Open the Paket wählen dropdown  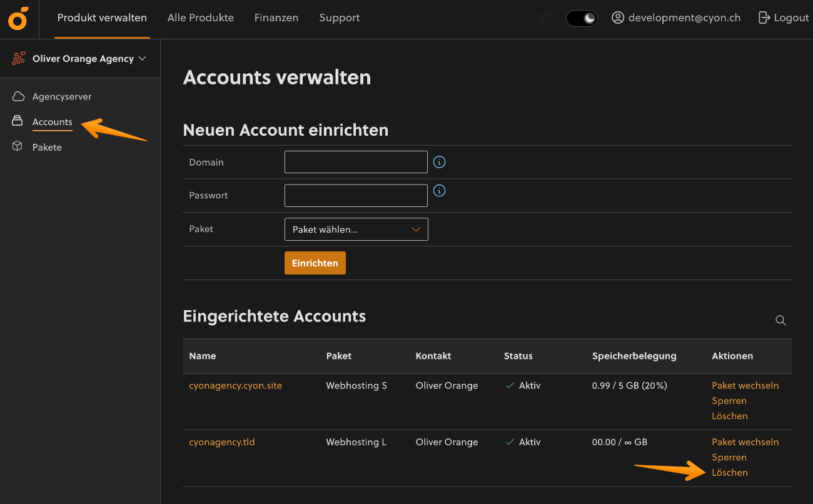[356, 229]
